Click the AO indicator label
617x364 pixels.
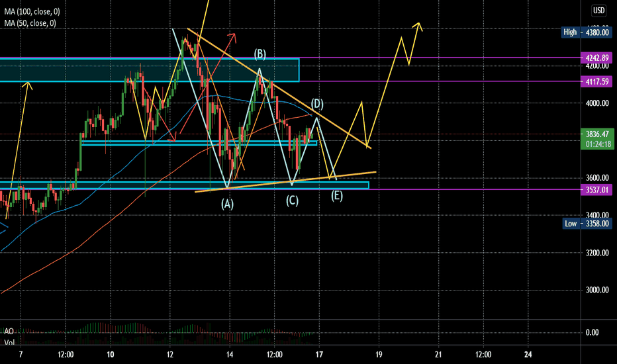[x=9, y=332]
